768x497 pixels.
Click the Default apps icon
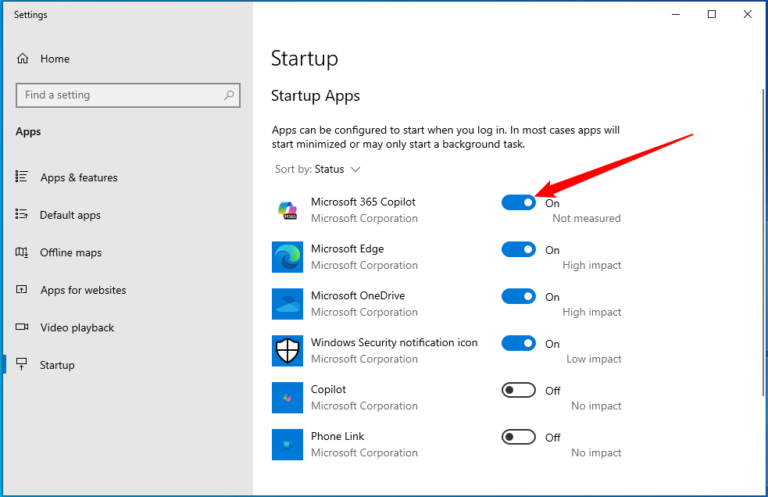(22, 214)
